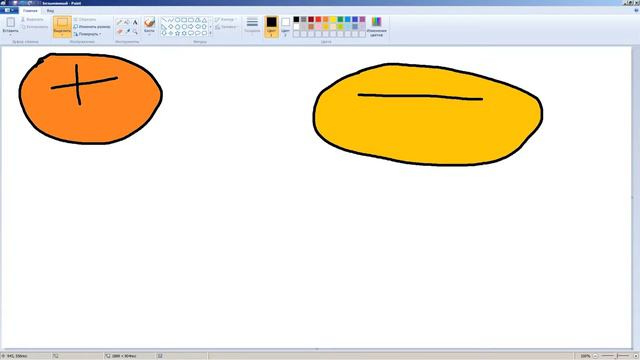Pick the Oval shape in gallery
This screenshot has height=360, width=640.
coord(178,20)
